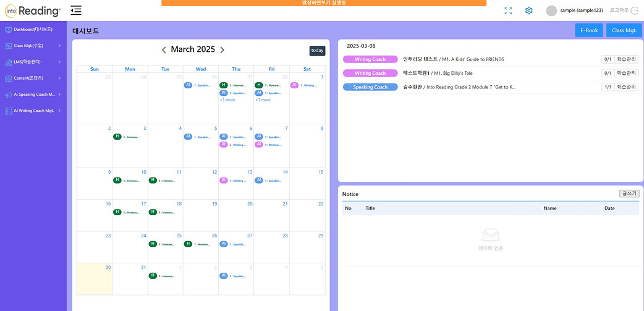
Task: Click the Ai Speaking Coach megaphone icon
Action: [x=8, y=95]
